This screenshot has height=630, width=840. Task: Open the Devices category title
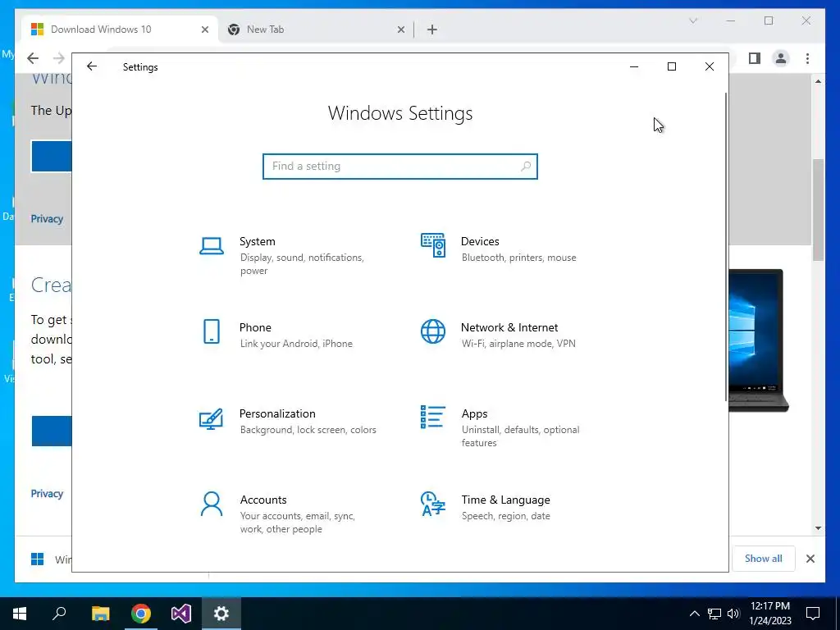coord(480,242)
